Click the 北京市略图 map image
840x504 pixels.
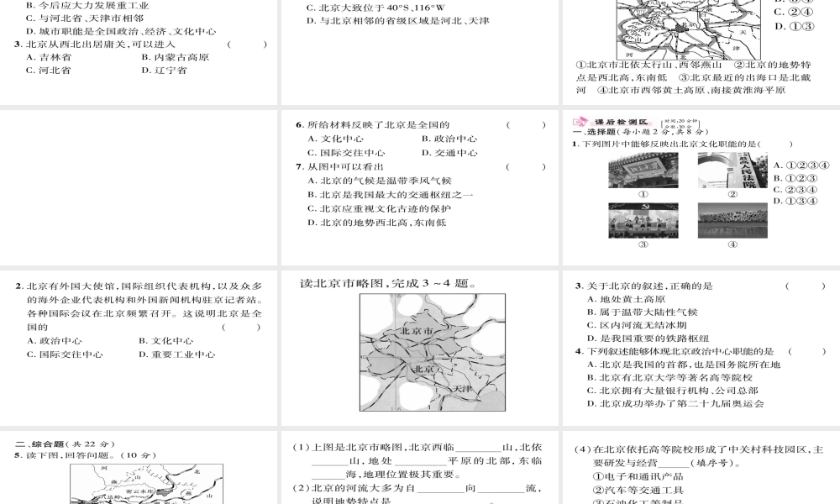[x=433, y=353]
